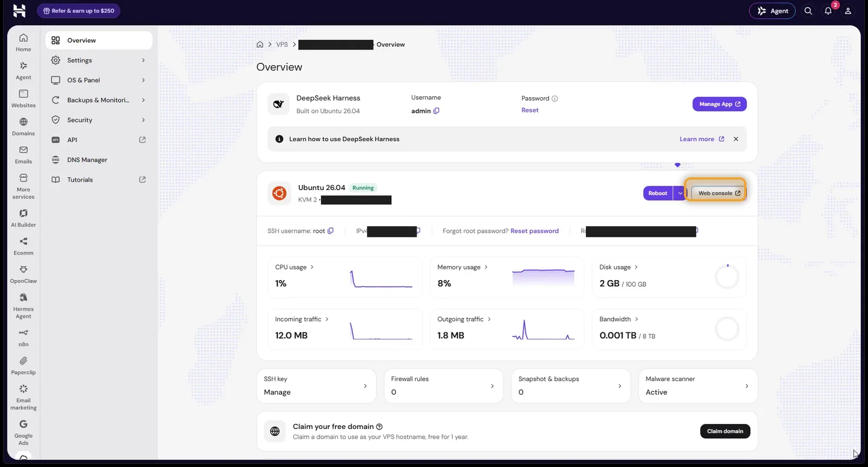
Task: Copy the SSH username root
Action: tap(330, 231)
